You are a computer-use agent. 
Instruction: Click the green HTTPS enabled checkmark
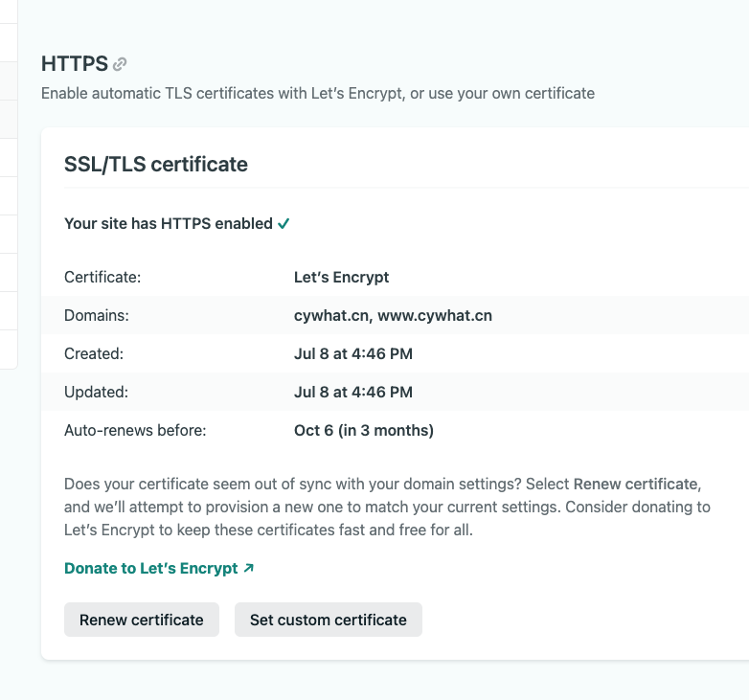pyautogui.click(x=284, y=224)
